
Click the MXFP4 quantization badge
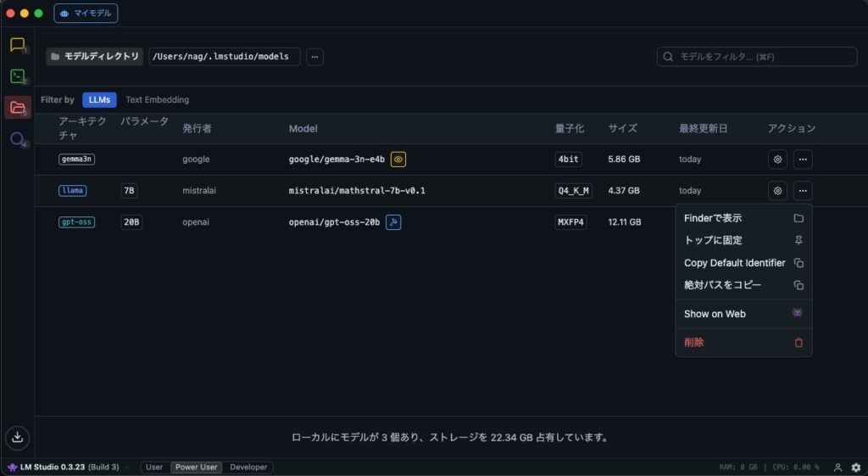pos(570,222)
